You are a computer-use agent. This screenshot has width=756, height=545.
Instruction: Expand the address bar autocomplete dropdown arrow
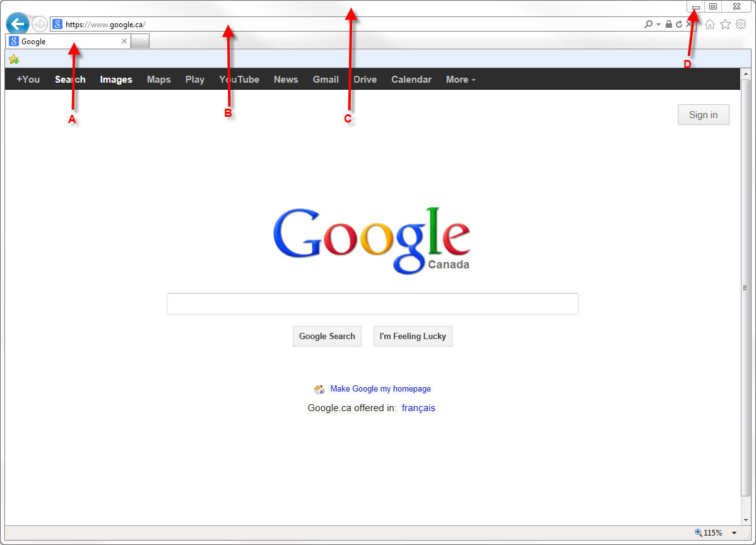[x=658, y=25]
